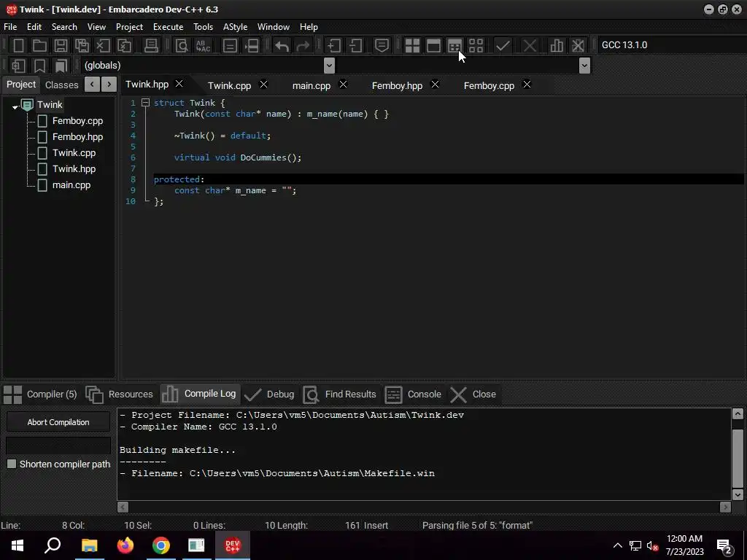Select Twink.hpp in the project tree

74,168
